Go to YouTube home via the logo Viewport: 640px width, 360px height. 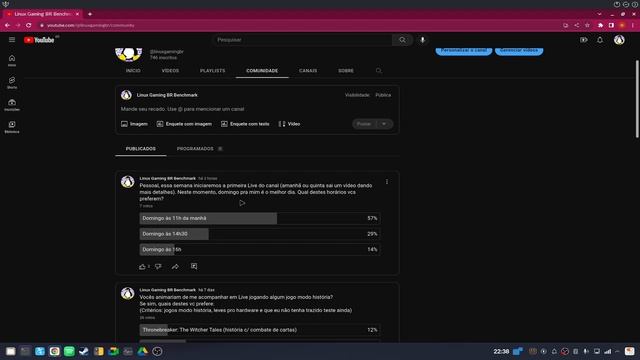(39, 40)
